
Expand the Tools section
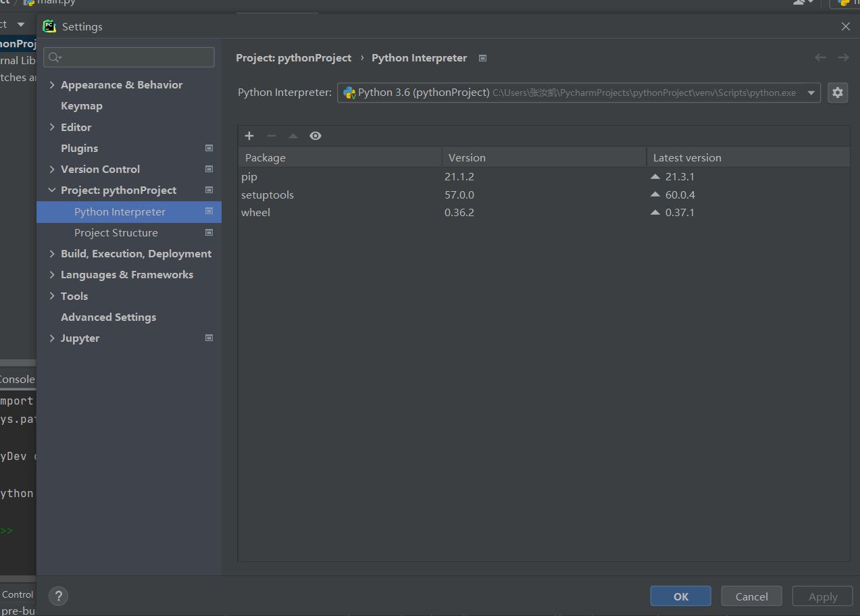pos(52,296)
